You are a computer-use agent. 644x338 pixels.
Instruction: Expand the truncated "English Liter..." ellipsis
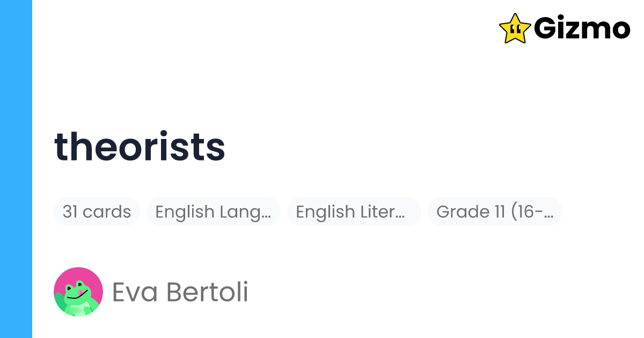[399, 214]
